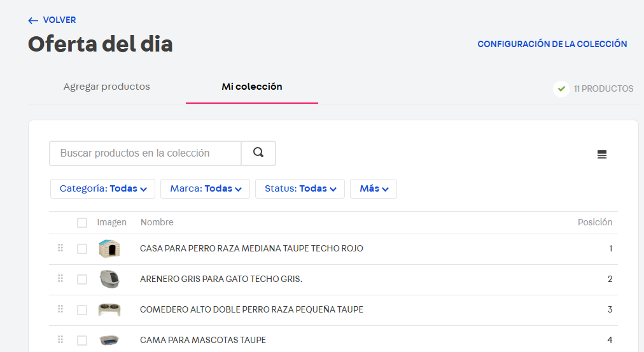This screenshot has height=352, width=644.
Task: Select the Mi colección tab
Action: (x=251, y=87)
